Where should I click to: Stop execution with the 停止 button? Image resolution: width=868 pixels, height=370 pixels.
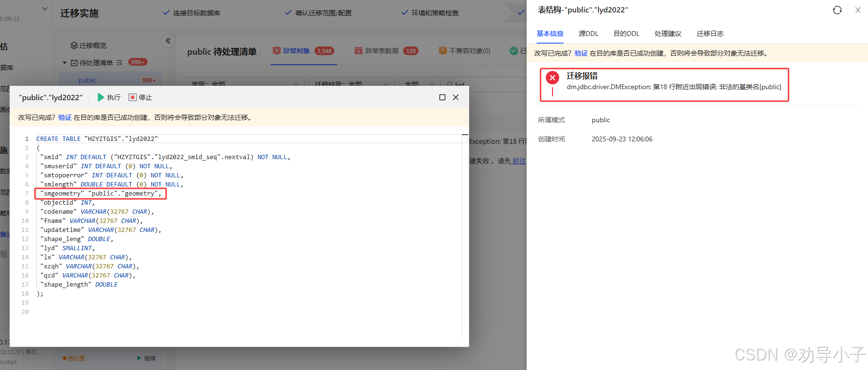click(140, 97)
